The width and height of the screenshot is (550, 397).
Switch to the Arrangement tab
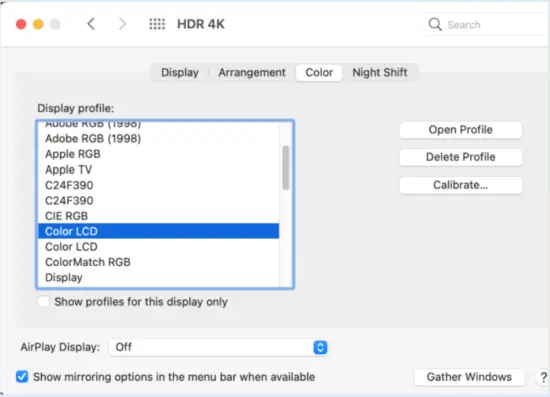(x=252, y=73)
